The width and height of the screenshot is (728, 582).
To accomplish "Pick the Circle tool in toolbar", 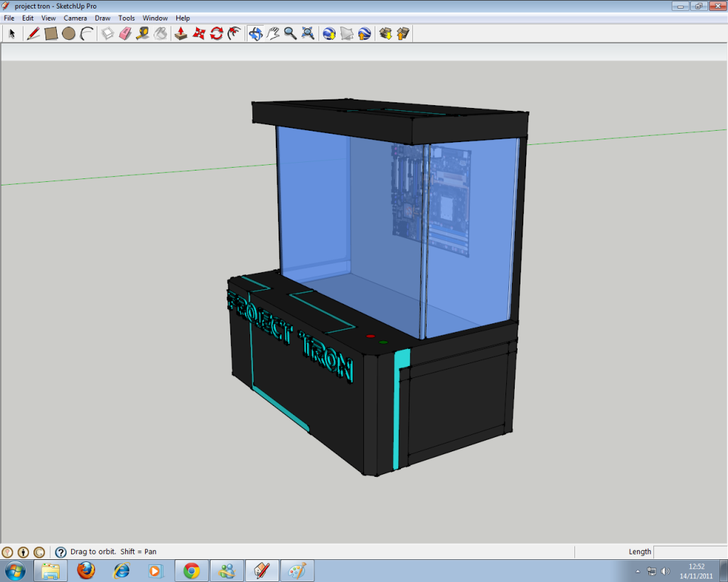I will coord(69,33).
